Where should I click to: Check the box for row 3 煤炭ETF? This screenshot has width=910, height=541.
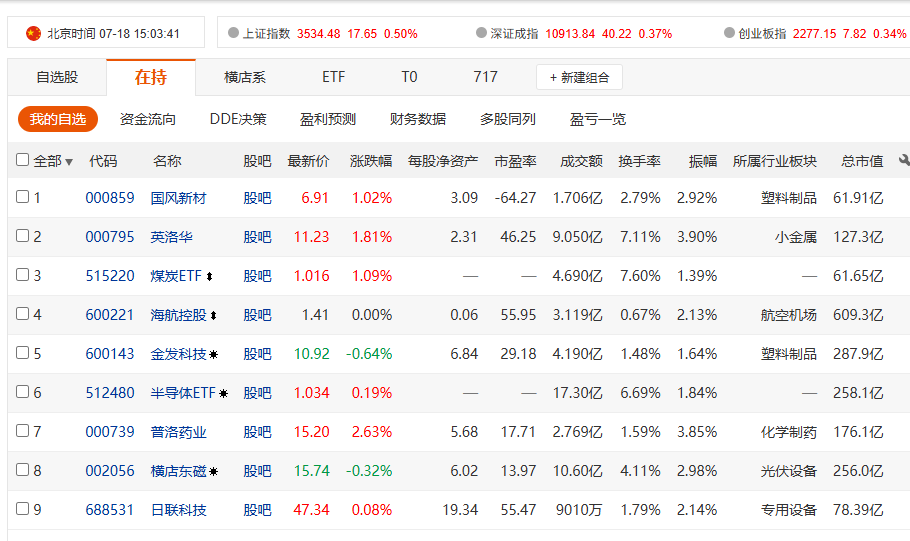tap(22, 274)
